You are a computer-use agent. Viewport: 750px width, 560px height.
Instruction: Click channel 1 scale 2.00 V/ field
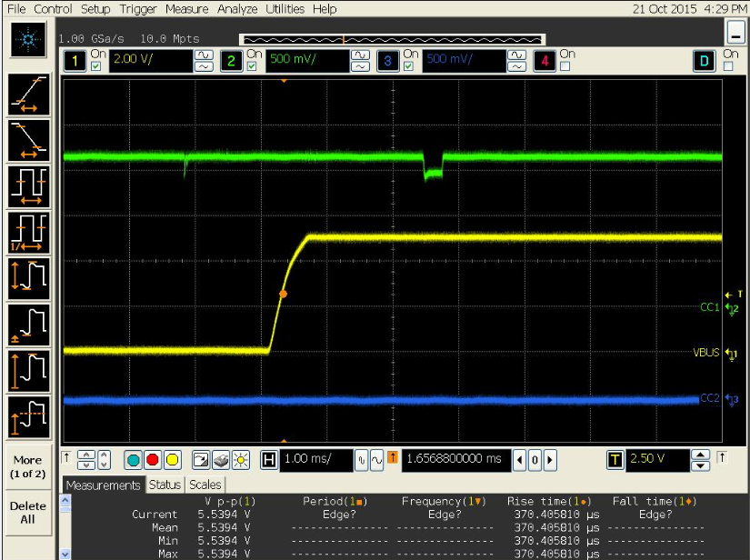point(151,61)
